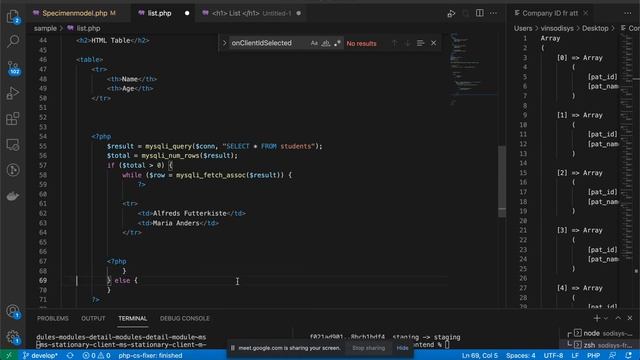Toggle Find in Selection icon
The width and height of the screenshot is (640, 360).
click(x=420, y=43)
